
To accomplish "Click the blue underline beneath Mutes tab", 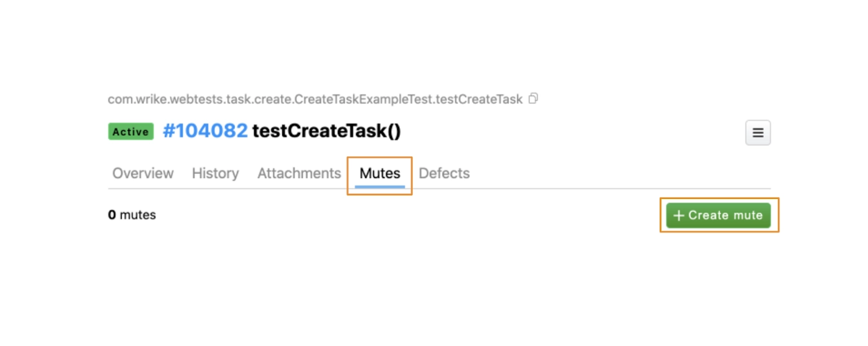I will pos(379,186).
